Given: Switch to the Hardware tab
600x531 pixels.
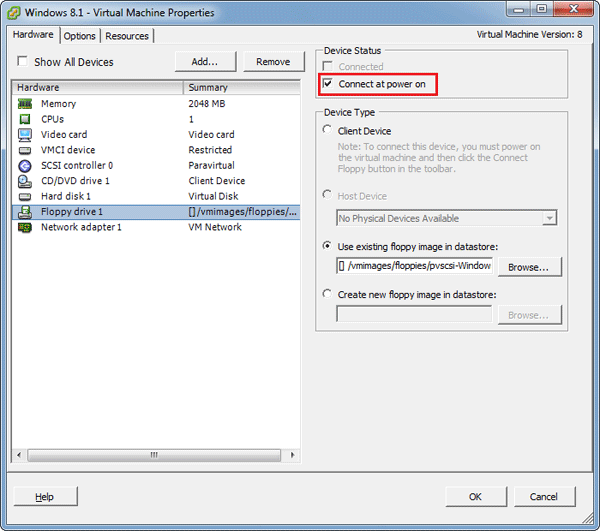Looking at the screenshot, I should click(33, 34).
